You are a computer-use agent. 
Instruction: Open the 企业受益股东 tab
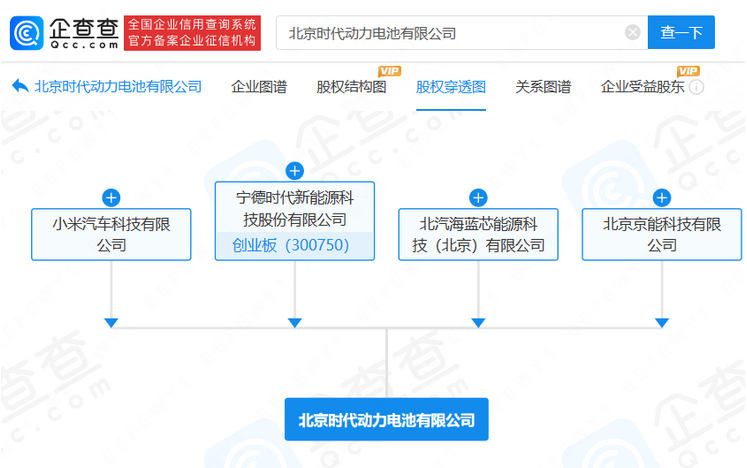click(x=643, y=87)
